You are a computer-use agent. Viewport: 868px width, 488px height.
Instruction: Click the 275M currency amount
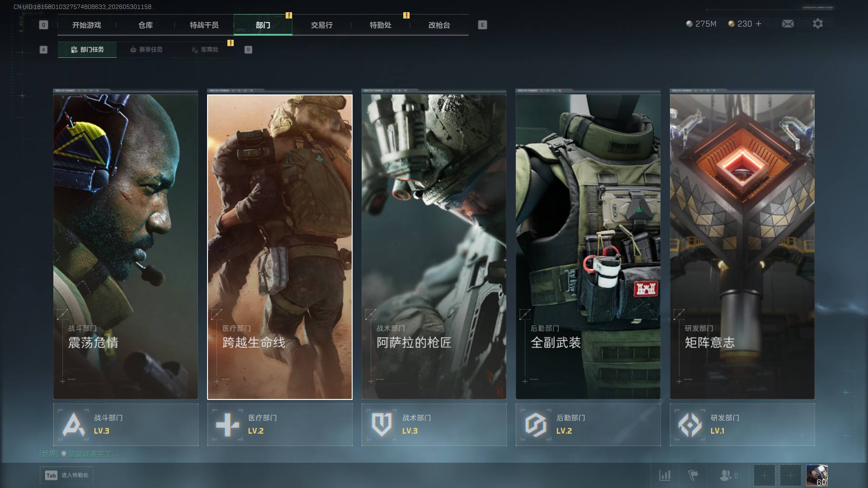pyautogui.click(x=706, y=23)
